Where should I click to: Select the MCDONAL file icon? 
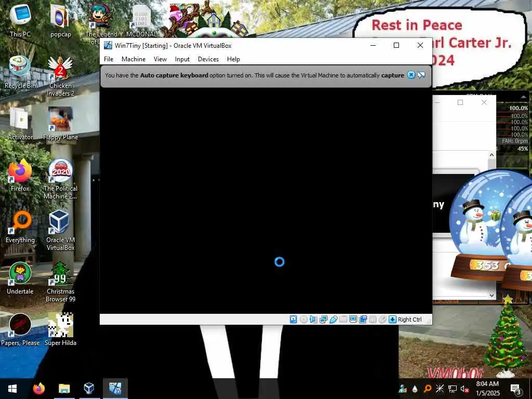[x=141, y=20]
